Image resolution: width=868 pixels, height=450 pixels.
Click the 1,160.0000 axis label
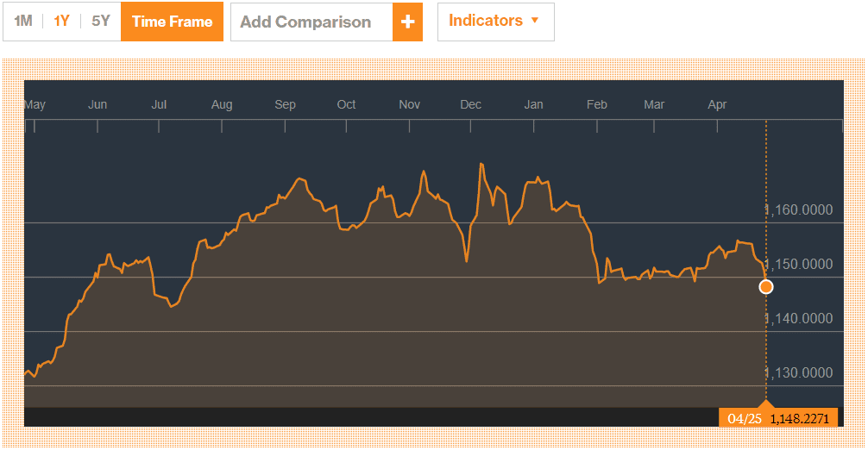(x=798, y=210)
